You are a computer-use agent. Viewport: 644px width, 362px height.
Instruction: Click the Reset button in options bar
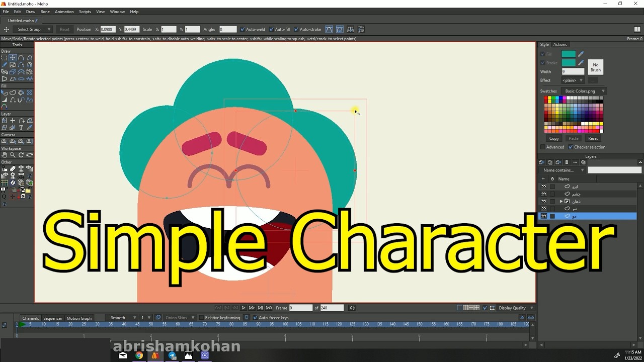pyautogui.click(x=65, y=29)
